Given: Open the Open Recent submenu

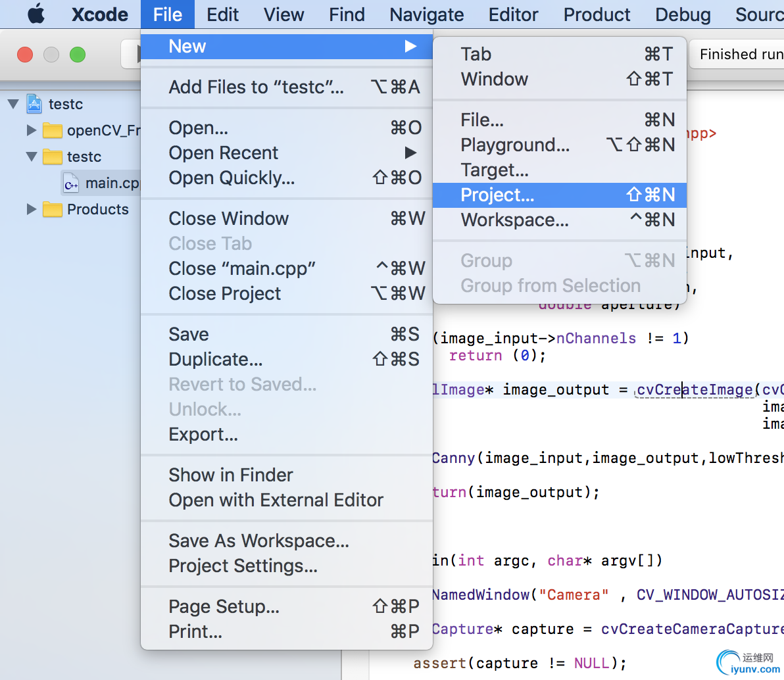Looking at the screenshot, I should pos(287,153).
